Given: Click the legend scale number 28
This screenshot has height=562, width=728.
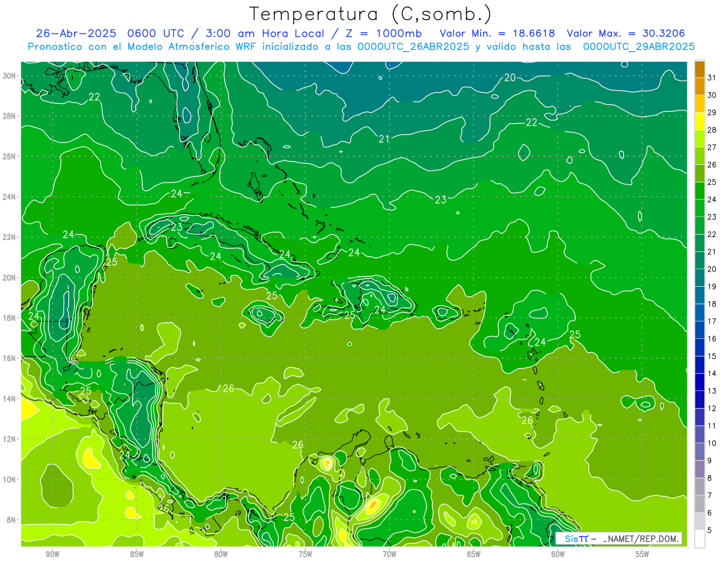Looking at the screenshot, I should [712, 130].
